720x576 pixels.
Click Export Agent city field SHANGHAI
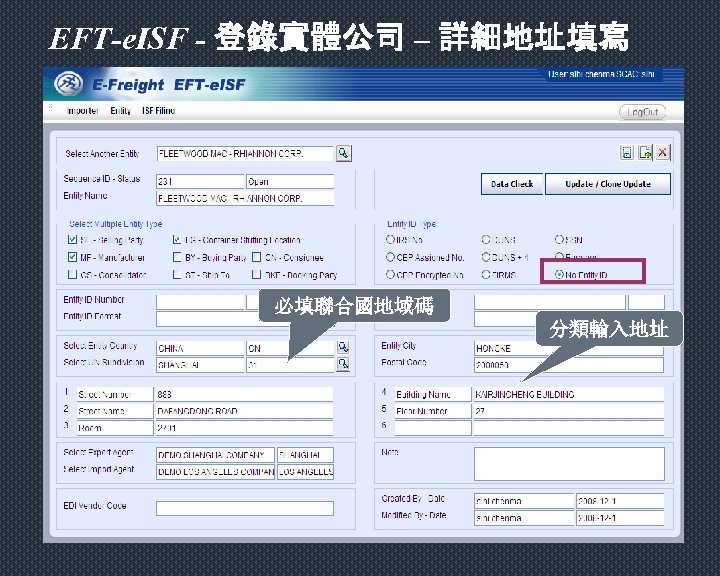(305, 455)
